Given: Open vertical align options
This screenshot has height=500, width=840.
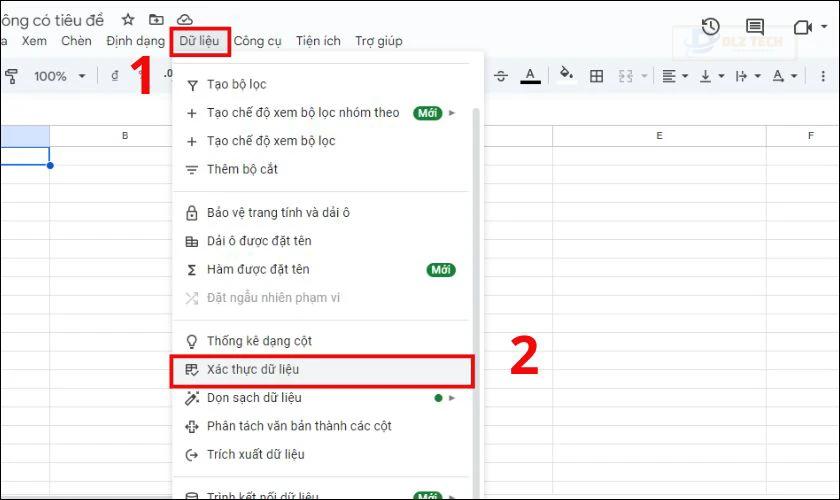Looking at the screenshot, I should (711, 76).
